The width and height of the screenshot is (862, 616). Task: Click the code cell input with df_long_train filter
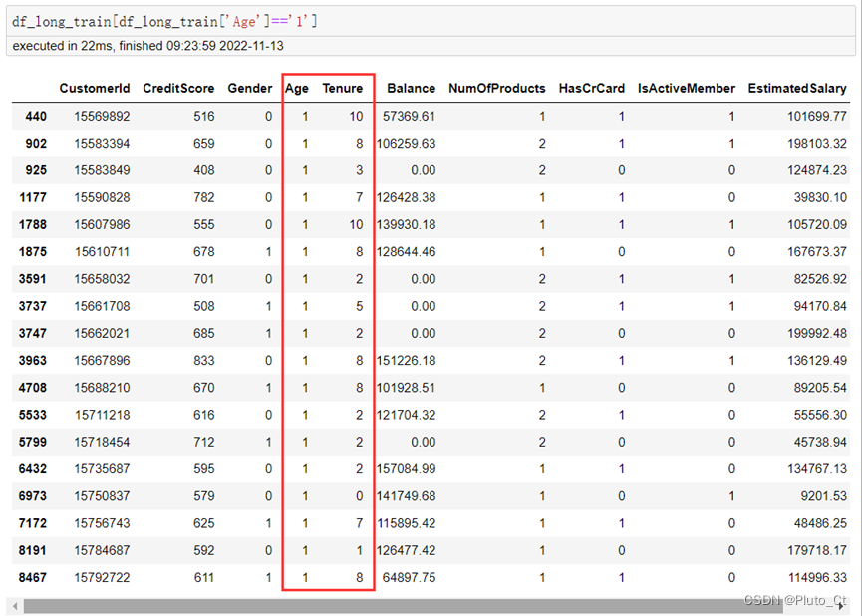coord(431,22)
